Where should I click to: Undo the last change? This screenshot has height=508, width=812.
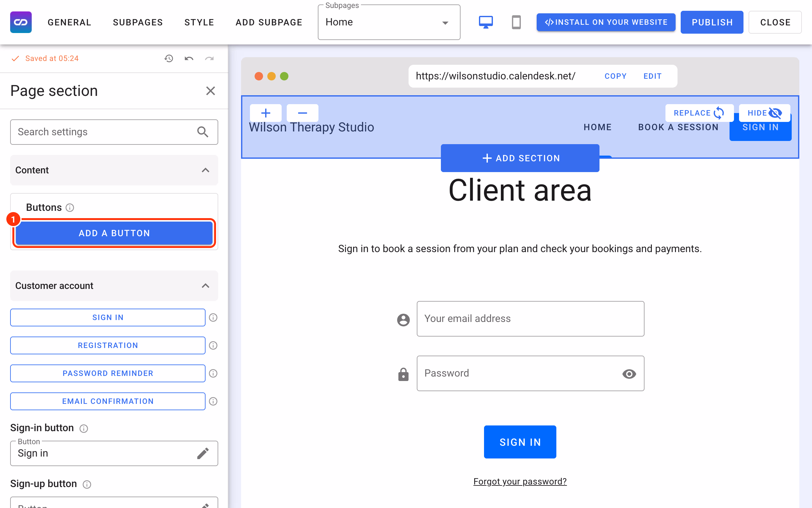pos(189,58)
